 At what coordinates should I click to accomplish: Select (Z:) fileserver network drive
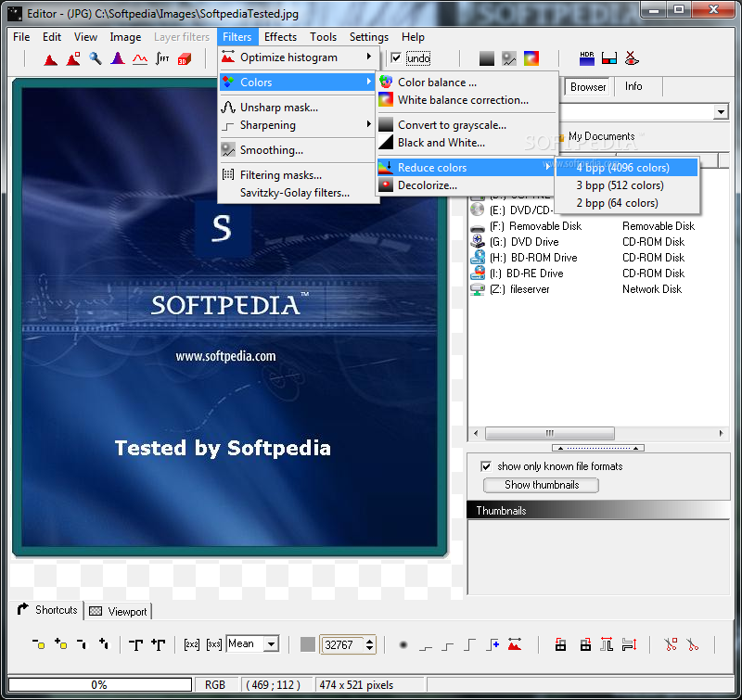click(x=519, y=289)
